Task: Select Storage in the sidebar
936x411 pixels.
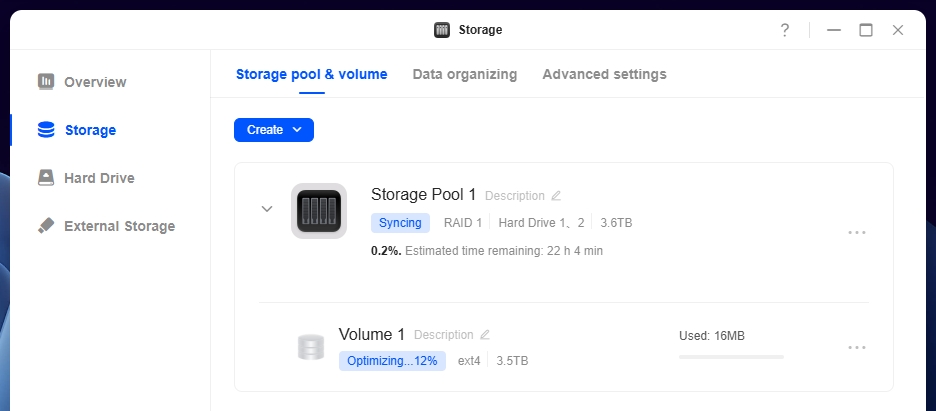Action: (90, 130)
